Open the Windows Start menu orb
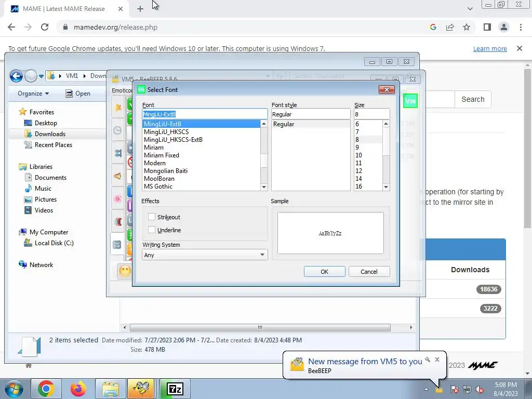Viewport: 532px width, 399px height. click(x=14, y=389)
